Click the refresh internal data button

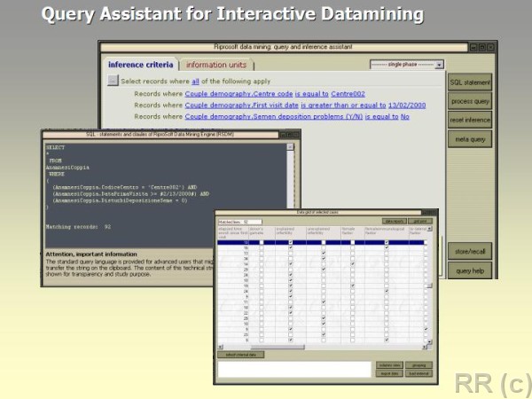(x=240, y=354)
